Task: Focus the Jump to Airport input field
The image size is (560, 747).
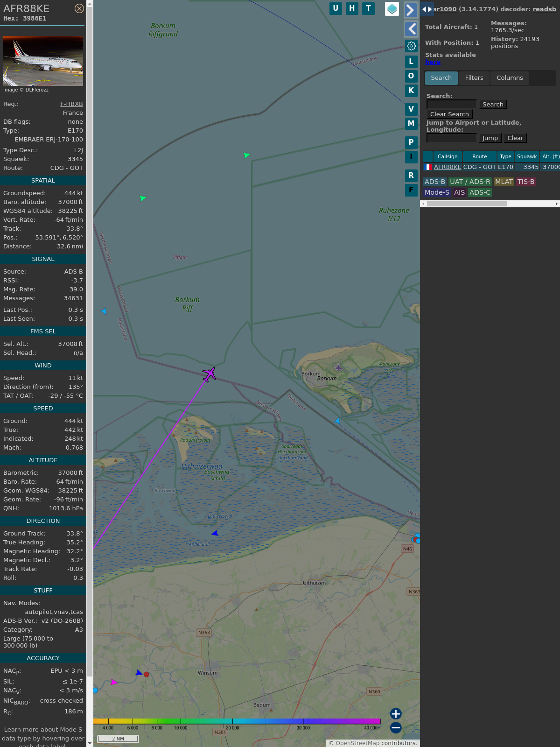Action: tap(451, 138)
